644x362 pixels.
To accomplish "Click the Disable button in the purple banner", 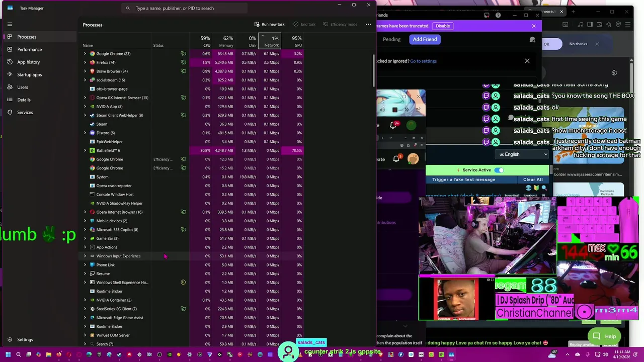I will [x=443, y=26].
